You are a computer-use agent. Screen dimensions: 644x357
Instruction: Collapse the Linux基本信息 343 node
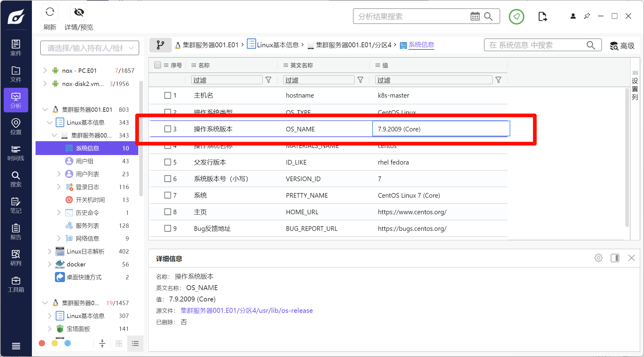(x=50, y=122)
